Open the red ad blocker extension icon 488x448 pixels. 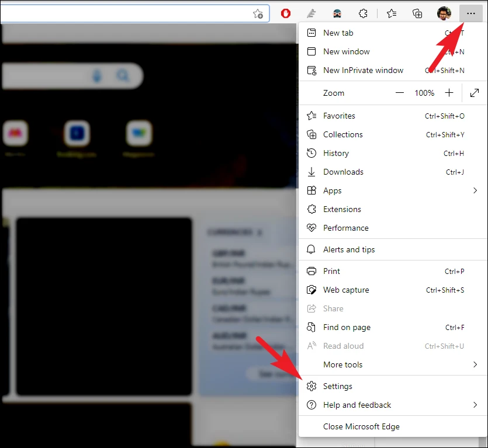285,13
